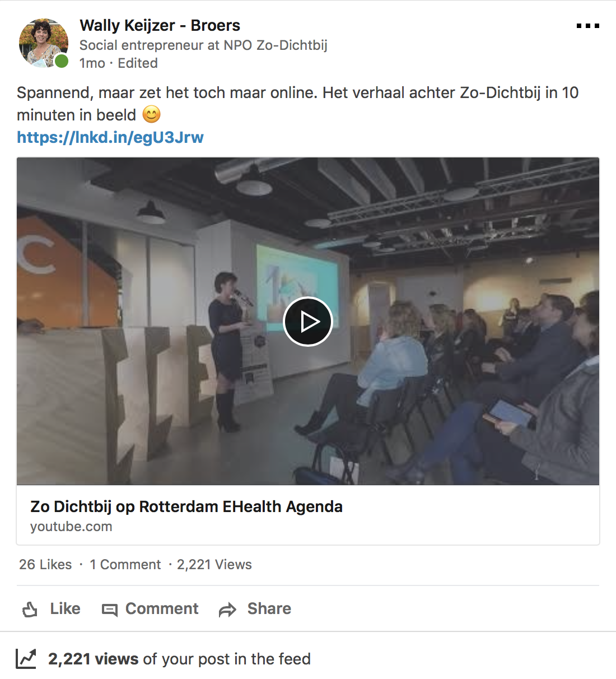Open the Zo Dichtbij op Rotterdam EHealth Agenda title
Viewport: 616px width, 679px height.
[x=186, y=506]
